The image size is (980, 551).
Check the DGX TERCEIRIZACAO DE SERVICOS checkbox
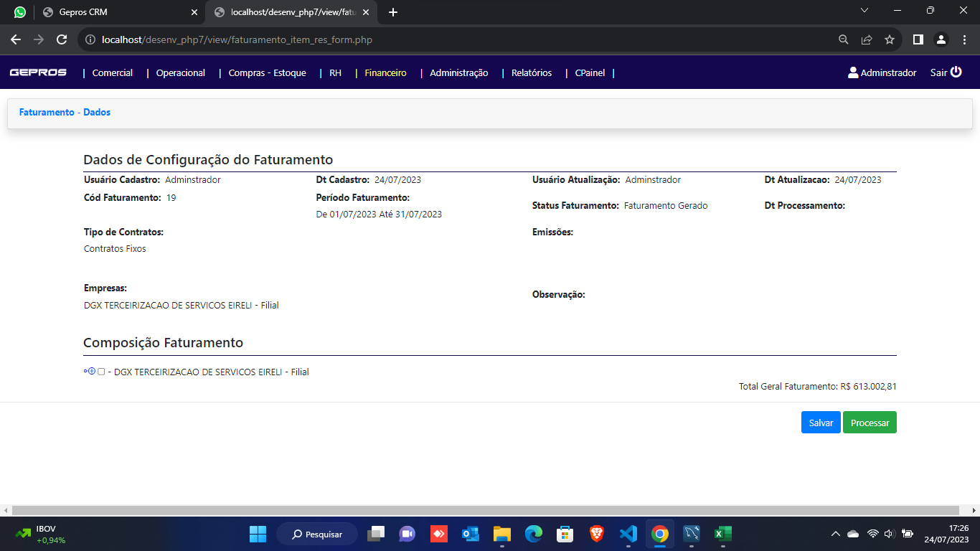pos(101,372)
